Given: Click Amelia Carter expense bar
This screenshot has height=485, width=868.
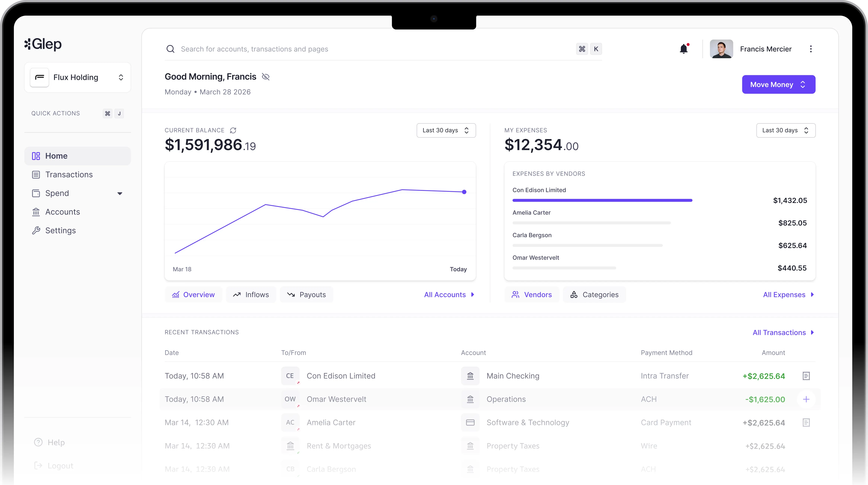Looking at the screenshot, I should coord(591,223).
